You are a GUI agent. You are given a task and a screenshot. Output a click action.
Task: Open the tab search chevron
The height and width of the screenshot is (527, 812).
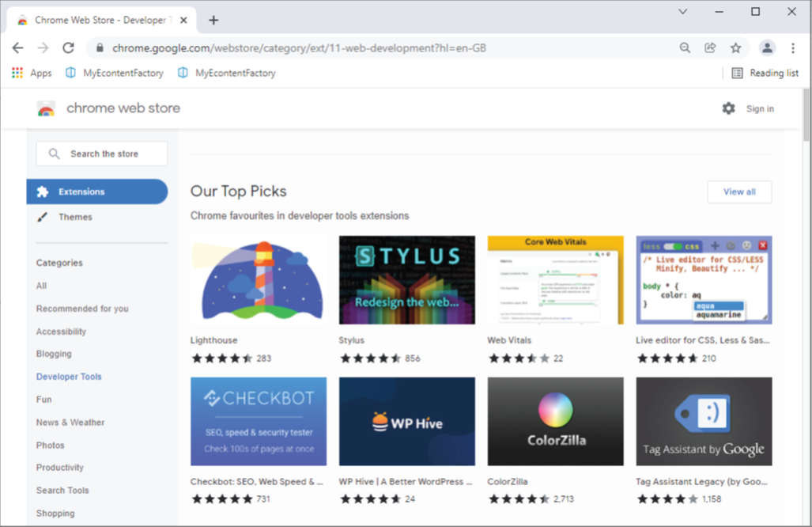(x=682, y=11)
